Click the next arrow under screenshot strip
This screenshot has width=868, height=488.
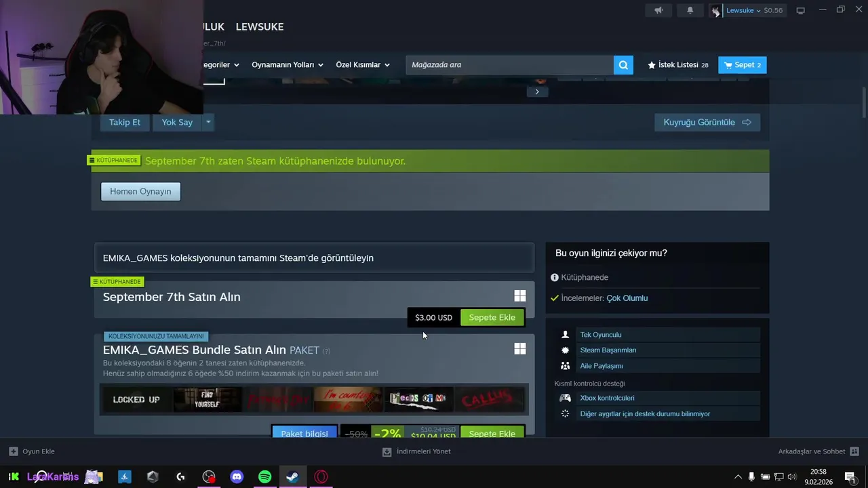click(x=537, y=91)
